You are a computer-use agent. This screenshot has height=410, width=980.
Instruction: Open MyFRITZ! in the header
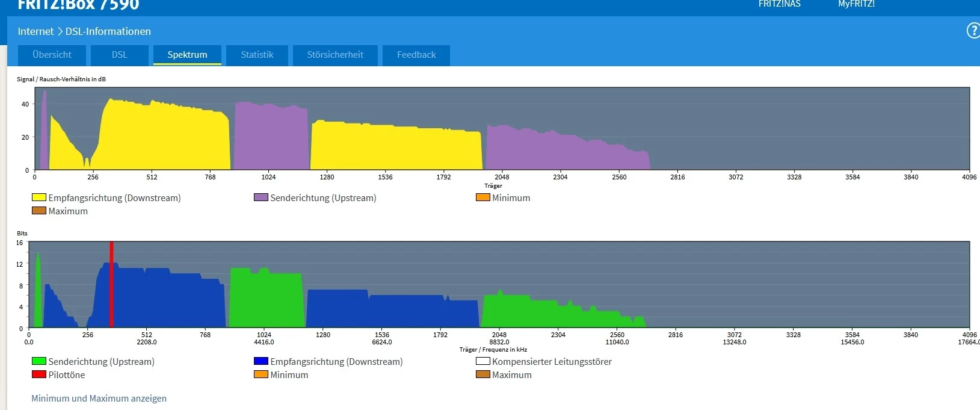(x=856, y=4)
